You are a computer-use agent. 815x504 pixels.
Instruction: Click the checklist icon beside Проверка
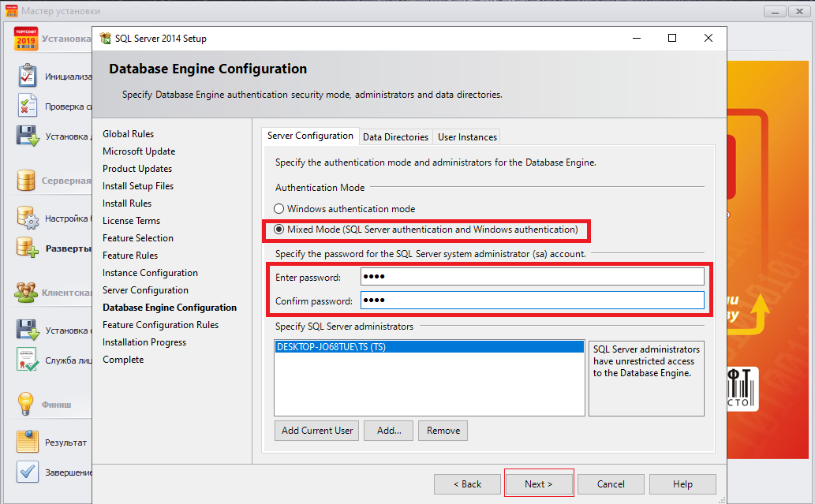coord(28,106)
